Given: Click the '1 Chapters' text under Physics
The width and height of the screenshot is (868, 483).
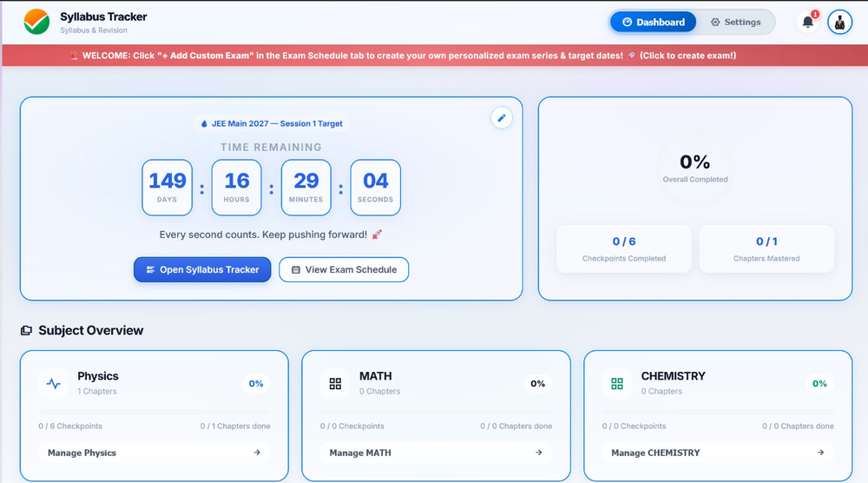Looking at the screenshot, I should click(97, 391).
